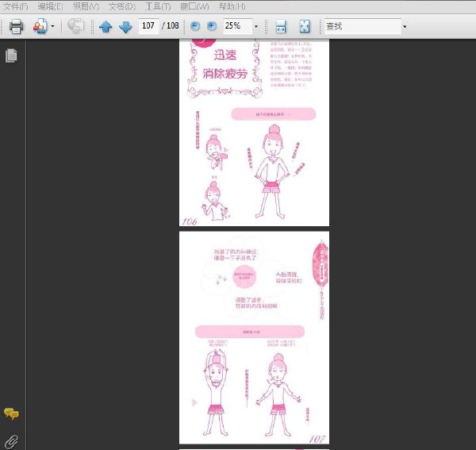476x450 pixels.
Task: Show the Comments panel in sidebar
Action: pyautogui.click(x=12, y=413)
